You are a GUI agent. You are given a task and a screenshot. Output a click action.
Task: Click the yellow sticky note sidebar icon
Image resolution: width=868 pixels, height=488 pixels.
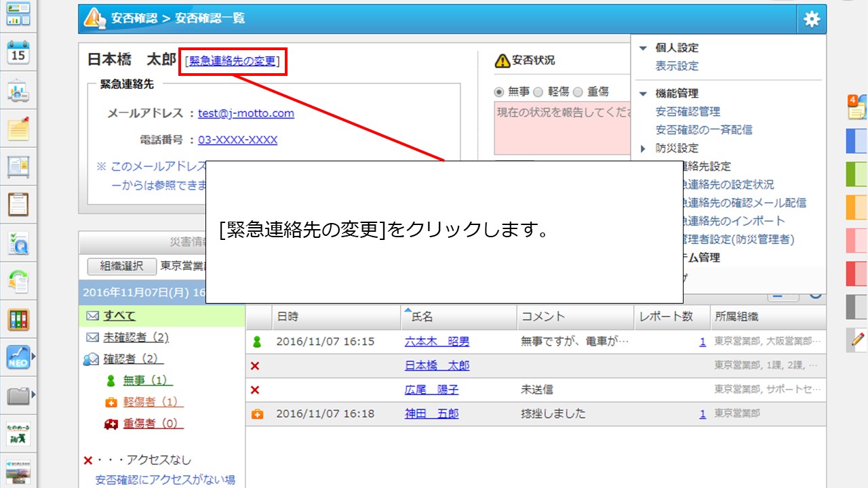click(18, 129)
